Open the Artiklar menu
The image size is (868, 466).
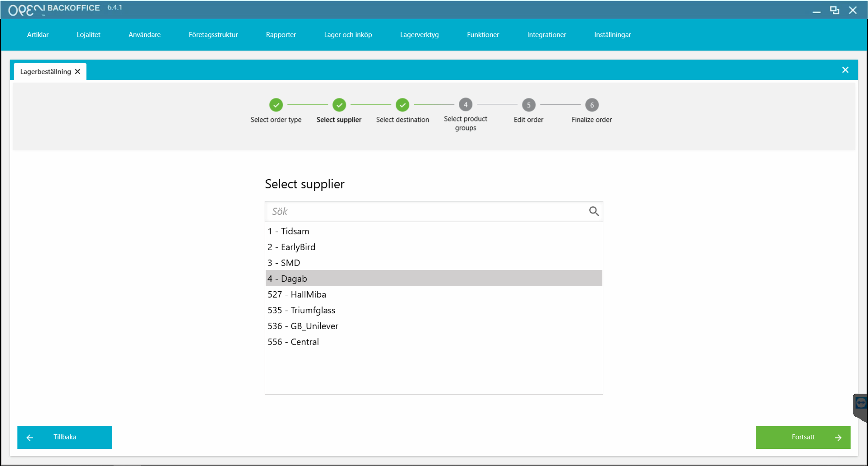coord(38,35)
